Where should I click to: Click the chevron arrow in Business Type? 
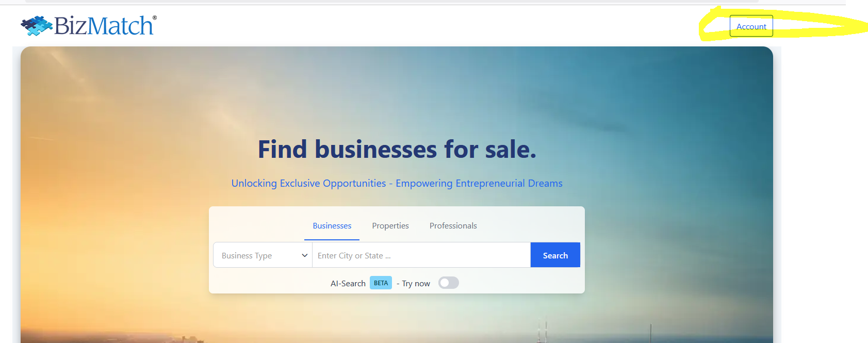point(304,255)
